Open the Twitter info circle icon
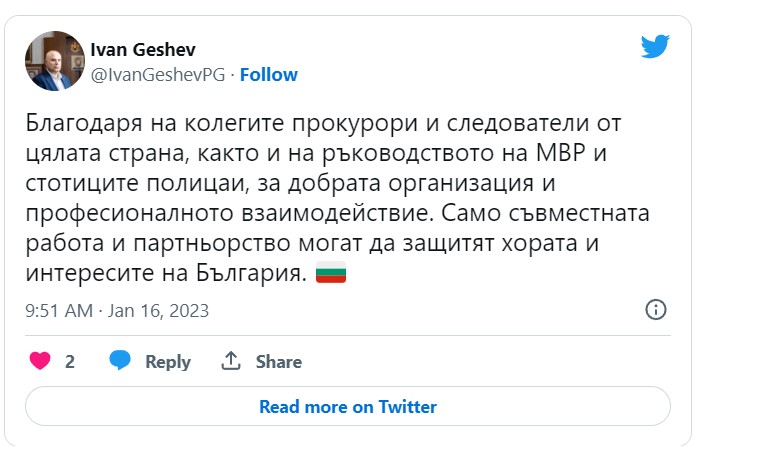 656,309
